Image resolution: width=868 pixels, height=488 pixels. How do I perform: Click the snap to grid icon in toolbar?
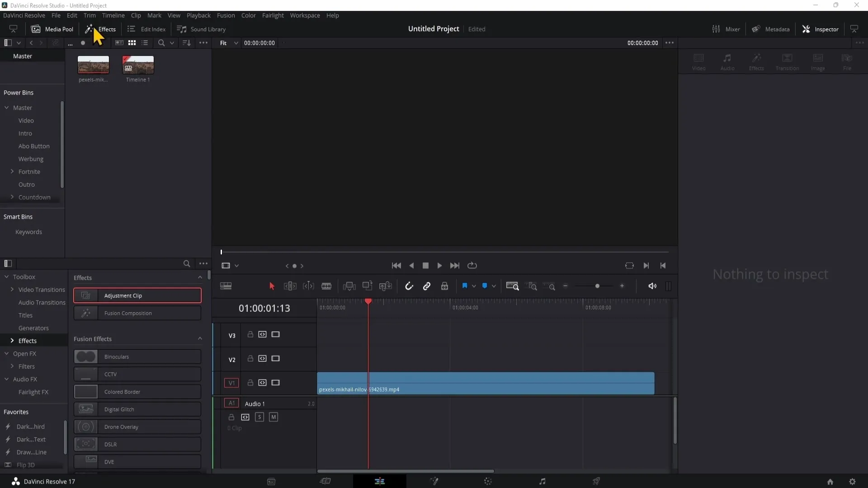click(x=409, y=286)
